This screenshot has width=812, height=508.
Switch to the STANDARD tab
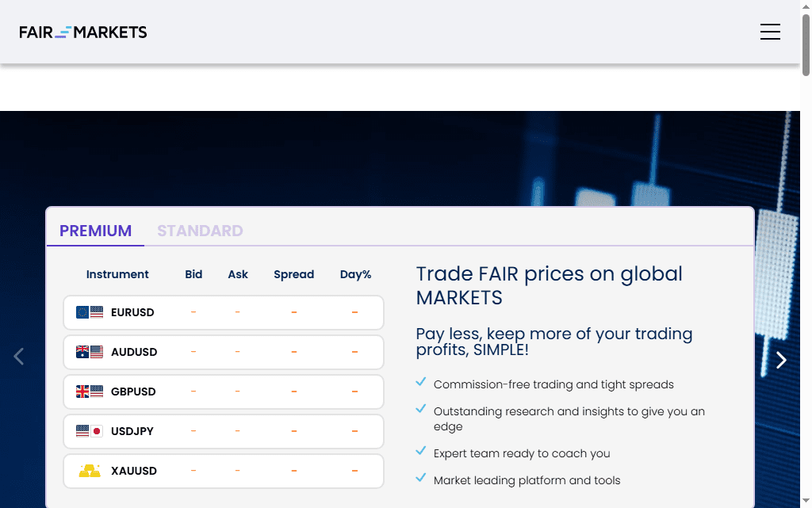[200, 231]
